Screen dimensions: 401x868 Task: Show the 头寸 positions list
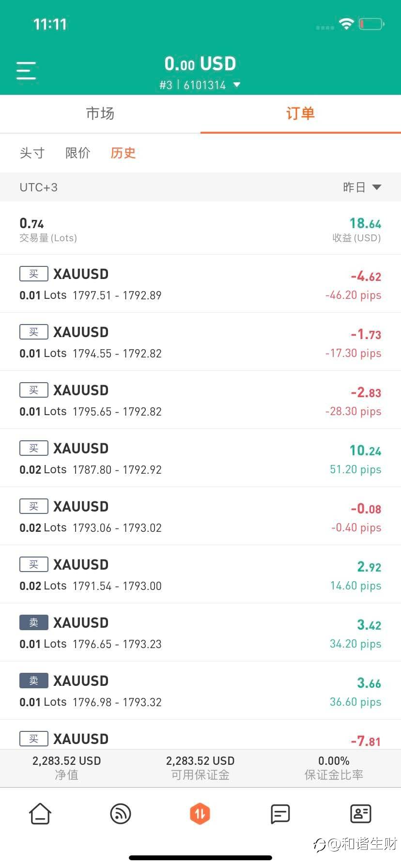(x=32, y=153)
